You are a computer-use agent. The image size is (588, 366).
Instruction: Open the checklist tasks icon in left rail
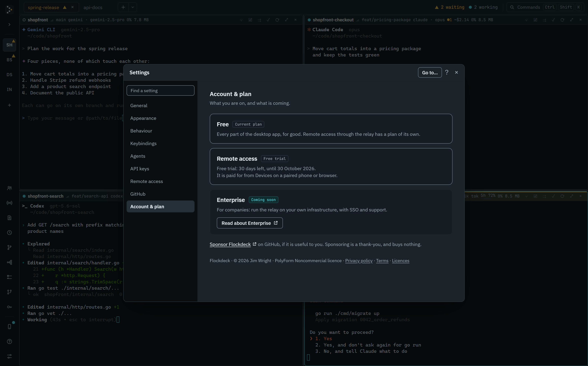(x=9, y=277)
